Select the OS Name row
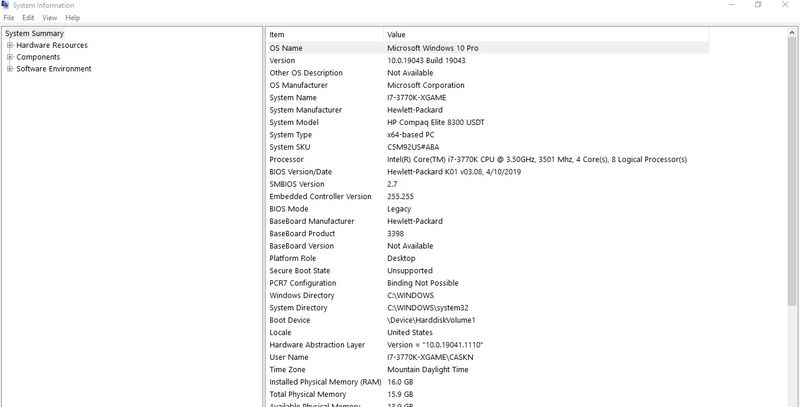Viewport: 800px width, 407px height. (x=487, y=48)
